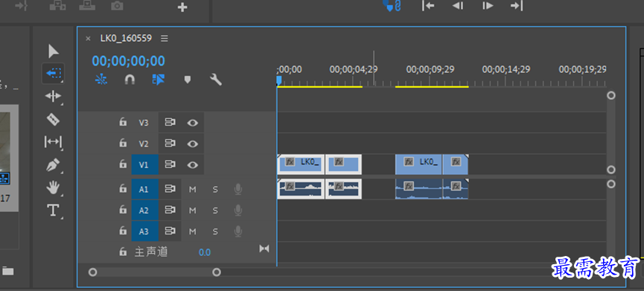This screenshot has height=291, width=644.
Task: Toggle track lock for V1
Action: pos(123,164)
